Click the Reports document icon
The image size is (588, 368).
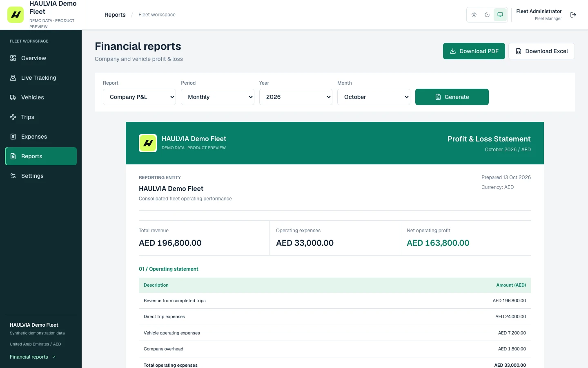click(x=13, y=156)
